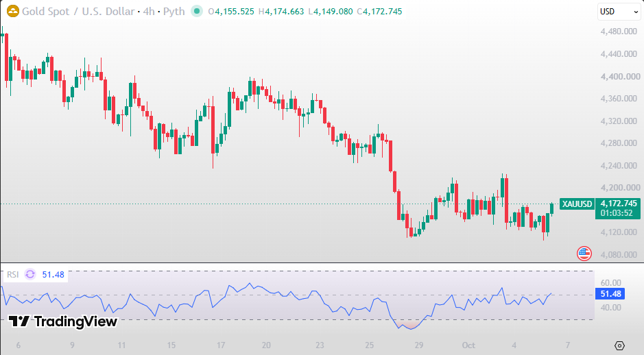The height and width of the screenshot is (355, 644).
Task: Click the 4,400.000 price axis label
Action: (620, 76)
